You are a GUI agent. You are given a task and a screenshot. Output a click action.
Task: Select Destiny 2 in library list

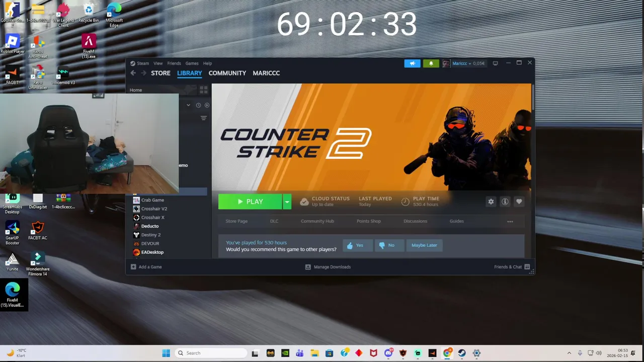[151, 235]
